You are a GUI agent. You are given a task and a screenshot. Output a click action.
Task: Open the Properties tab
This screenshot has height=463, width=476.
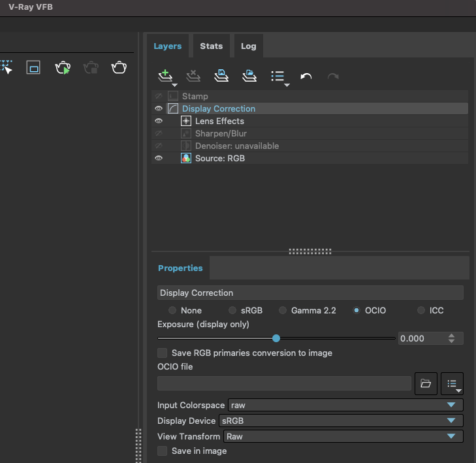180,268
